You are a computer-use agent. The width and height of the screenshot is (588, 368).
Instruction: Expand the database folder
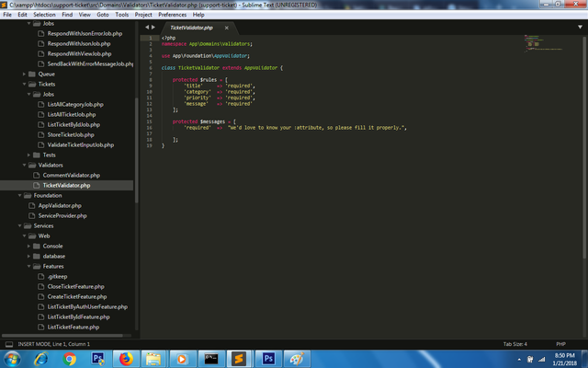28,257
